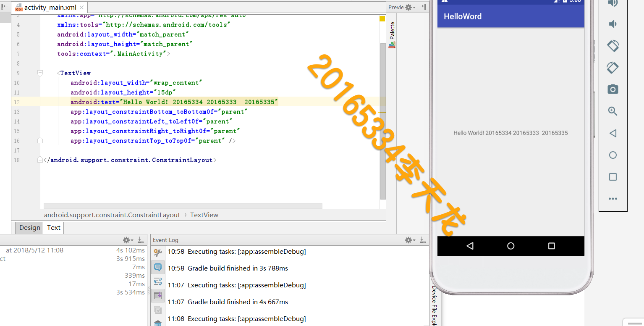Click '10:58 Executing tasks' log entry
Screen dimensions: 644x326
click(237, 252)
